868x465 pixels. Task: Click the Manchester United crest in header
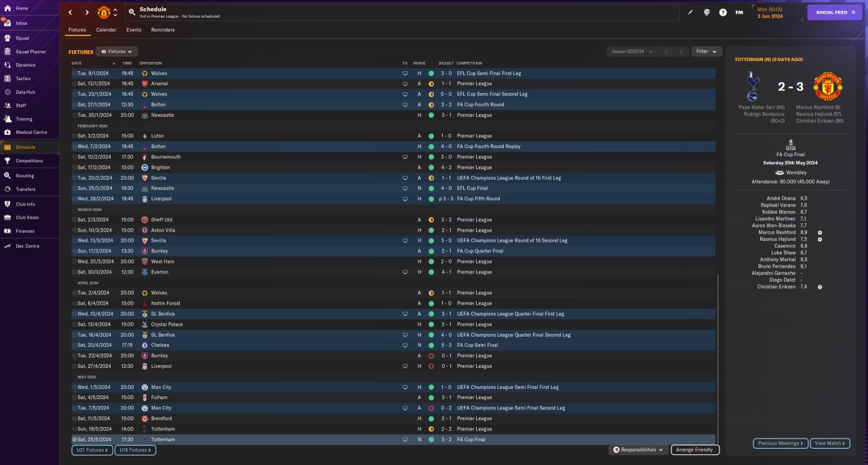[x=104, y=12]
